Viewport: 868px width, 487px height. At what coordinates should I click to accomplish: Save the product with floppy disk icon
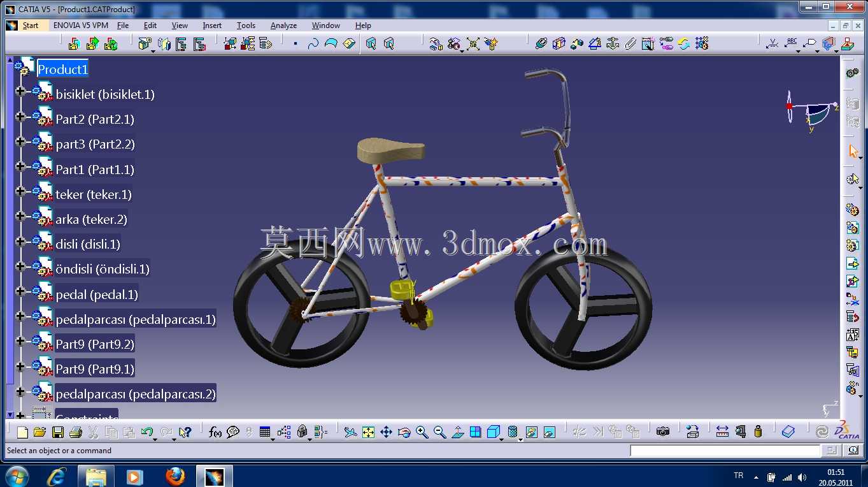pos(57,432)
